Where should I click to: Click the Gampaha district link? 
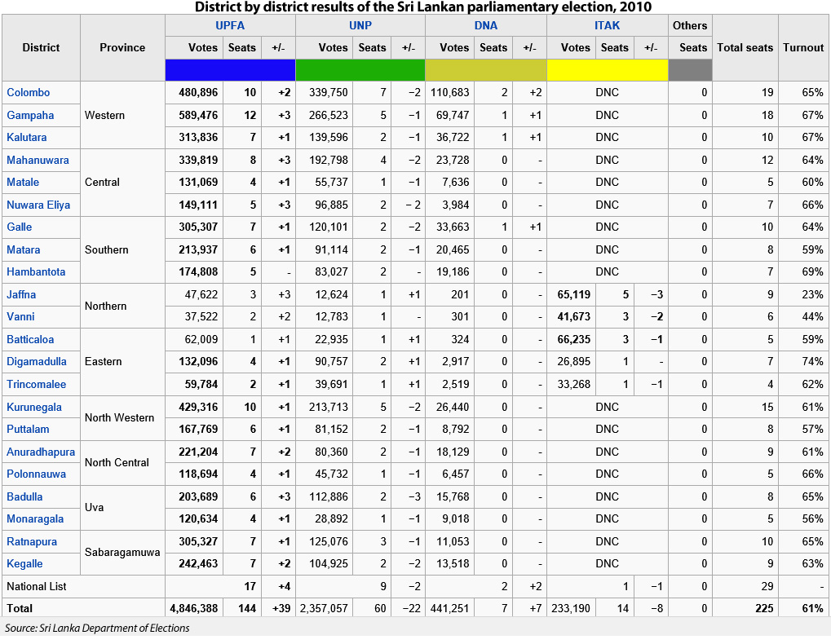tap(30, 116)
